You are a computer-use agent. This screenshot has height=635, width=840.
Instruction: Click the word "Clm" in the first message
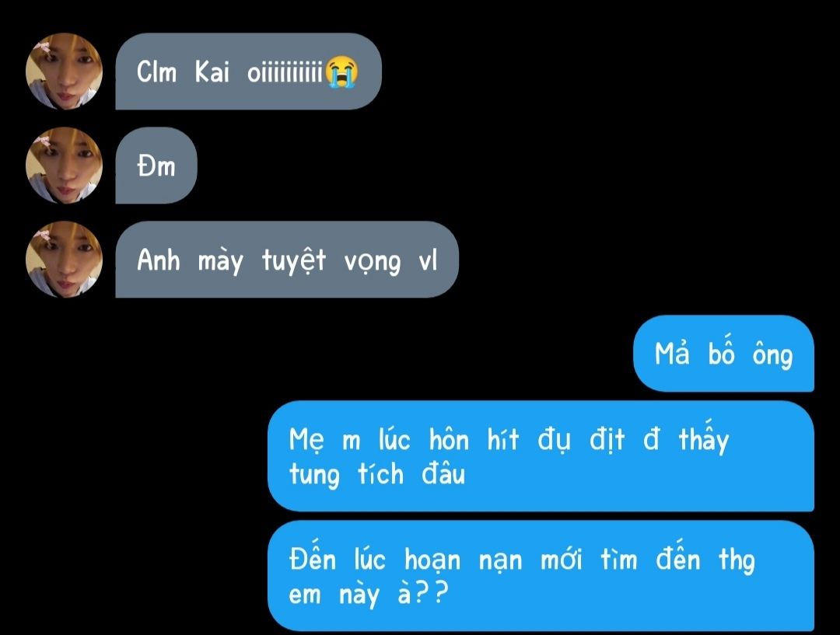click(x=156, y=72)
